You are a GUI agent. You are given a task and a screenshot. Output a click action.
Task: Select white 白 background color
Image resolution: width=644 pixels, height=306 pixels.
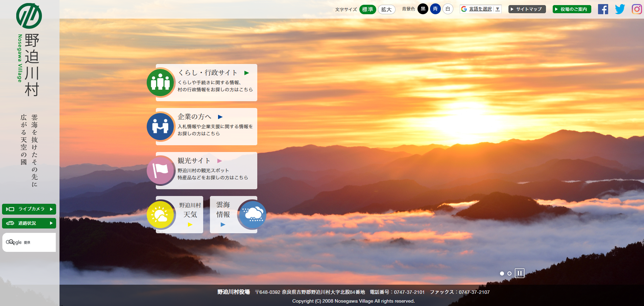tap(448, 9)
